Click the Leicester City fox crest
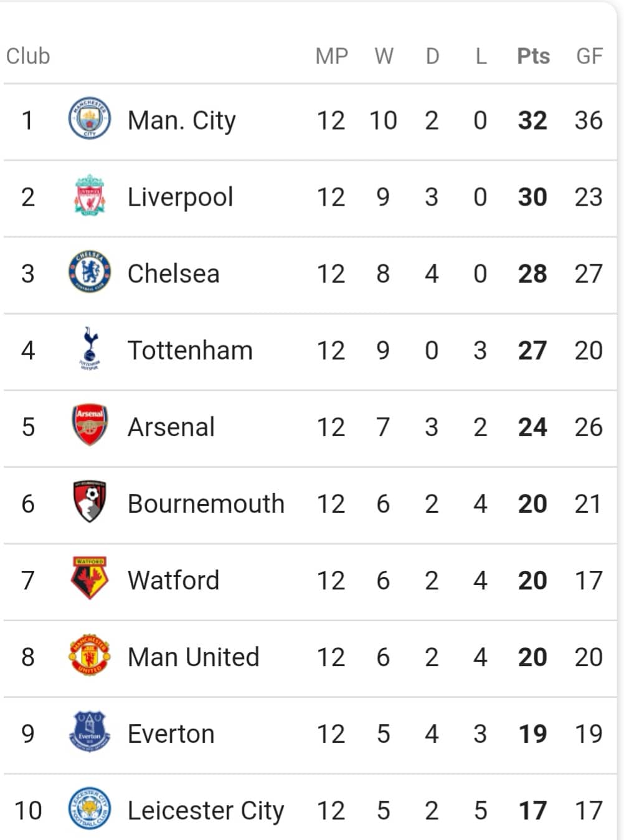The width and height of the screenshot is (624, 840). click(90, 809)
